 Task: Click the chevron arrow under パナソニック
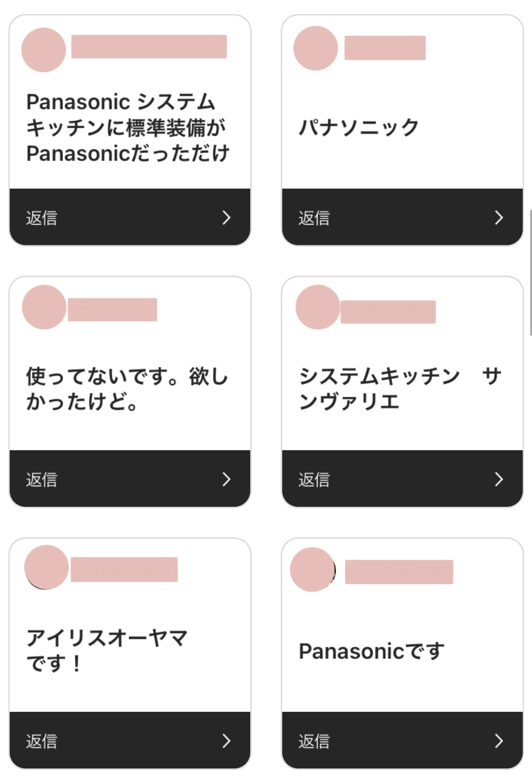tap(499, 218)
